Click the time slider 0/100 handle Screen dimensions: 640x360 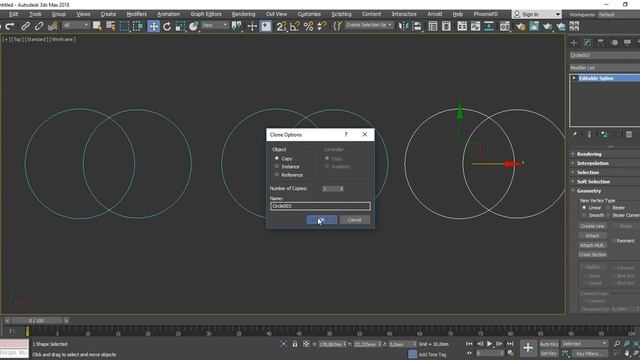click(x=36, y=321)
